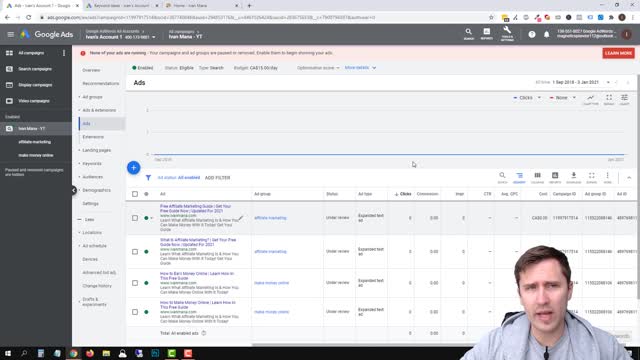Click the help icon next to Total All enabled ads
The height and width of the screenshot is (360, 640).
coord(204,333)
